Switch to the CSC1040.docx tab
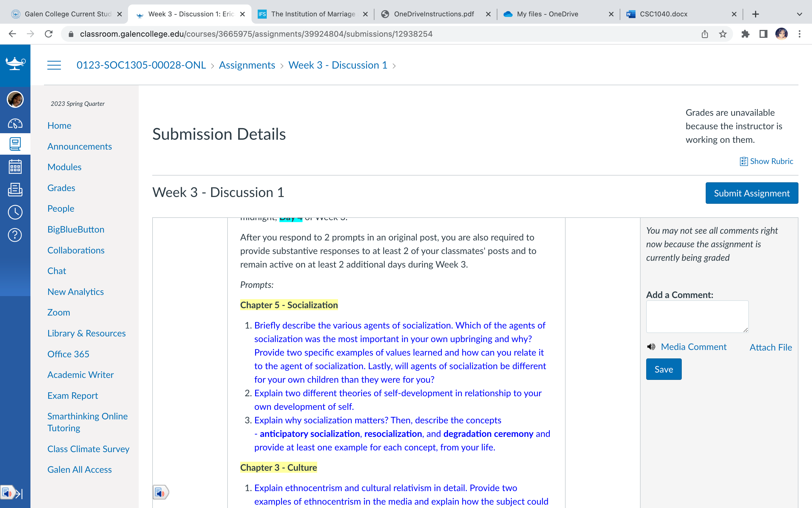The image size is (812, 508). 681,14
